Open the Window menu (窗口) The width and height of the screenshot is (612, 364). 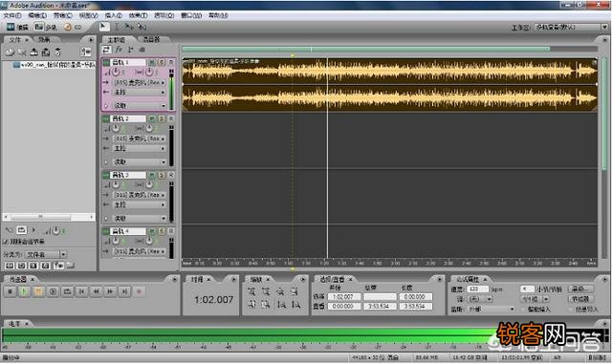tap(191, 15)
